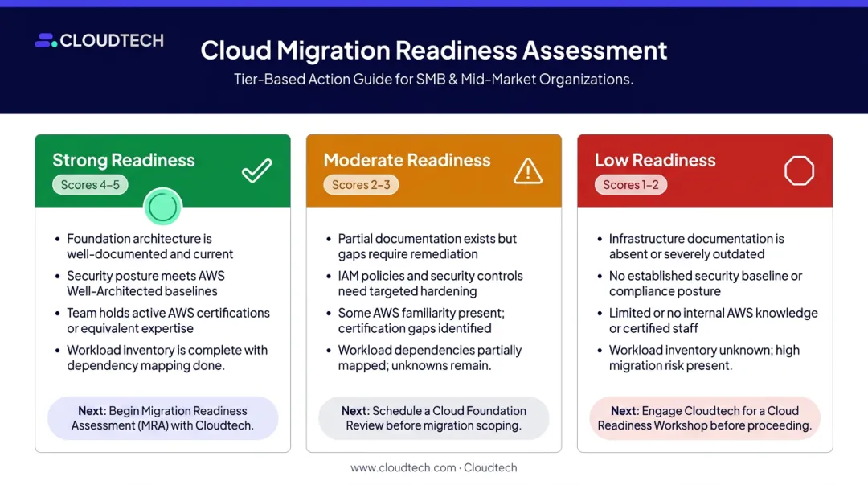Click Next: Schedule a Cloud Foundation Review box
868x485 pixels.
433,418
